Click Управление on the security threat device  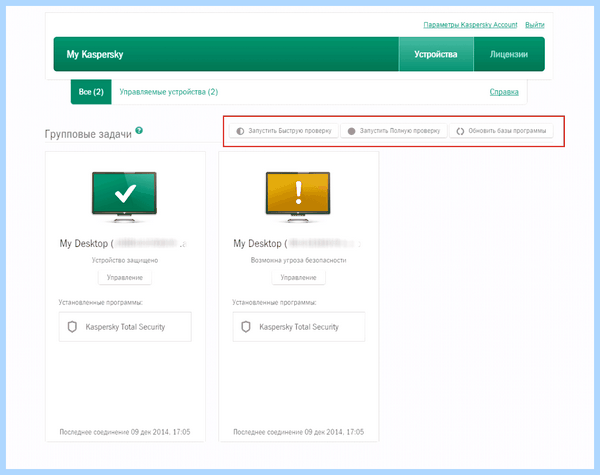[298, 277]
